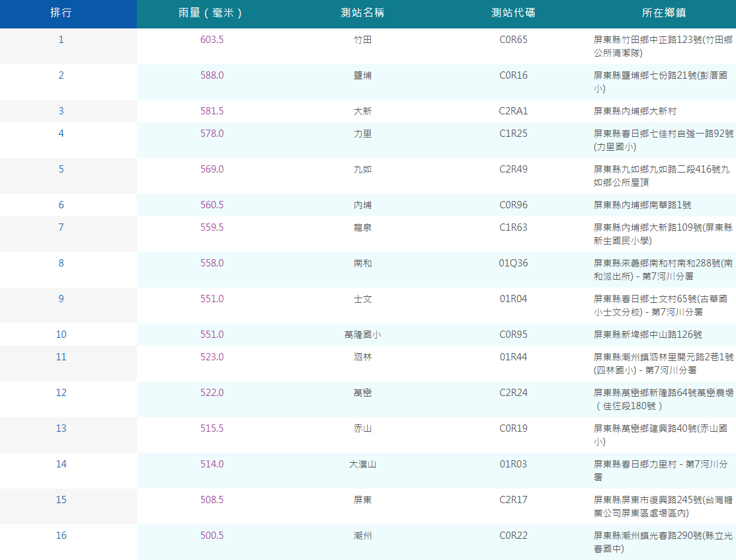Click address 屏東縣九如鄉九如路二段416號
Screen dimensions: 736x560
click(657, 169)
